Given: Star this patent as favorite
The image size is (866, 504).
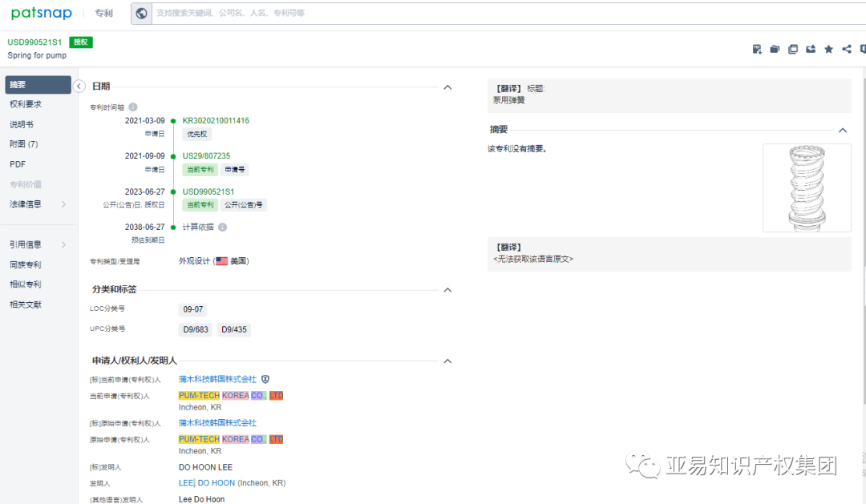Looking at the screenshot, I should (x=828, y=49).
